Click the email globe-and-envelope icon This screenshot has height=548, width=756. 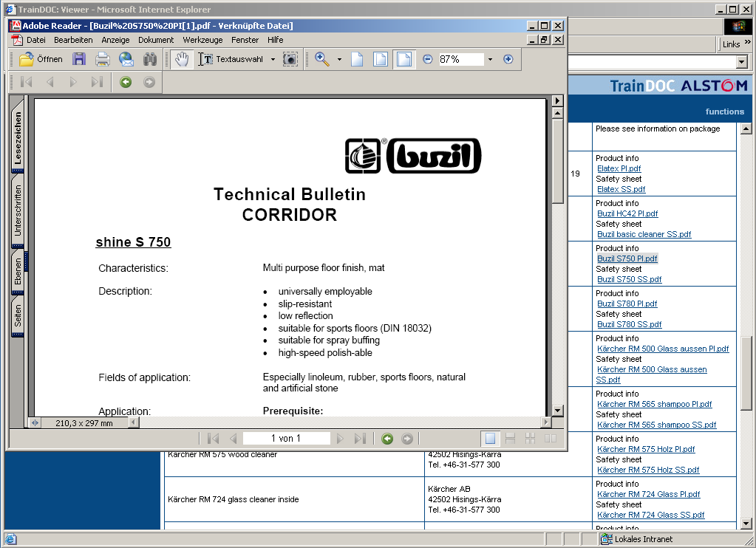[126, 59]
